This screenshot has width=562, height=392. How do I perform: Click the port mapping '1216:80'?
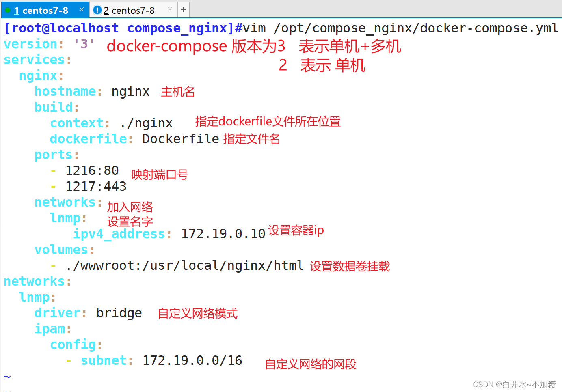[x=92, y=170]
